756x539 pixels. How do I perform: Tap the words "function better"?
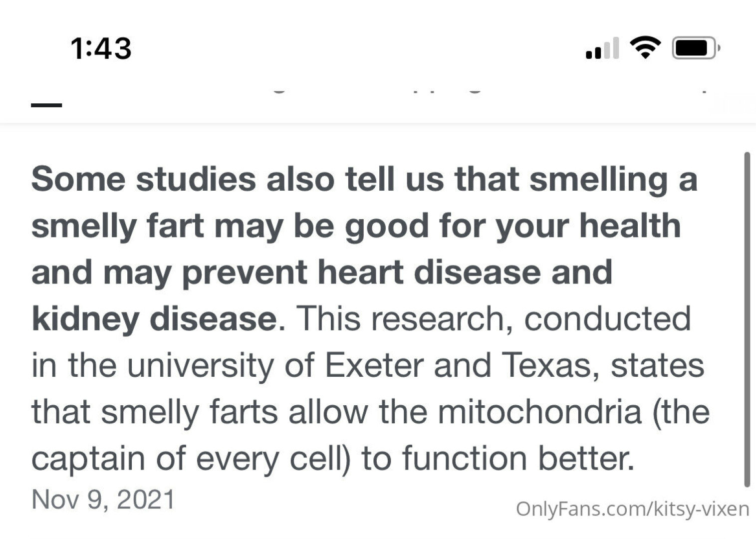518,459
